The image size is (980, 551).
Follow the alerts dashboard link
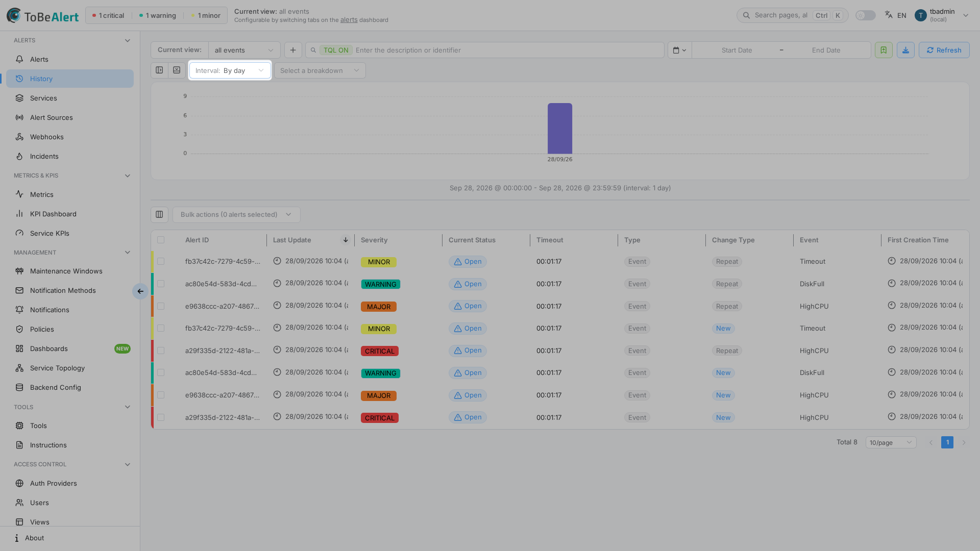[x=349, y=20]
